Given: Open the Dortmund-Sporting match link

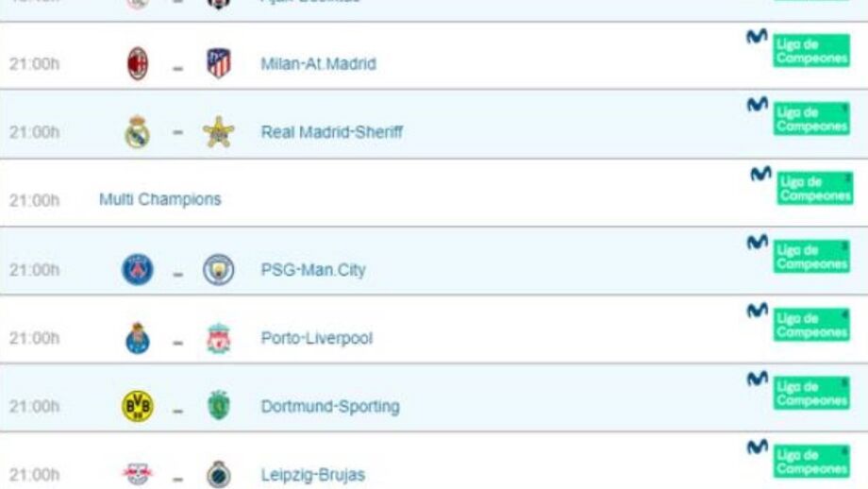Looking at the screenshot, I should 329,407.
